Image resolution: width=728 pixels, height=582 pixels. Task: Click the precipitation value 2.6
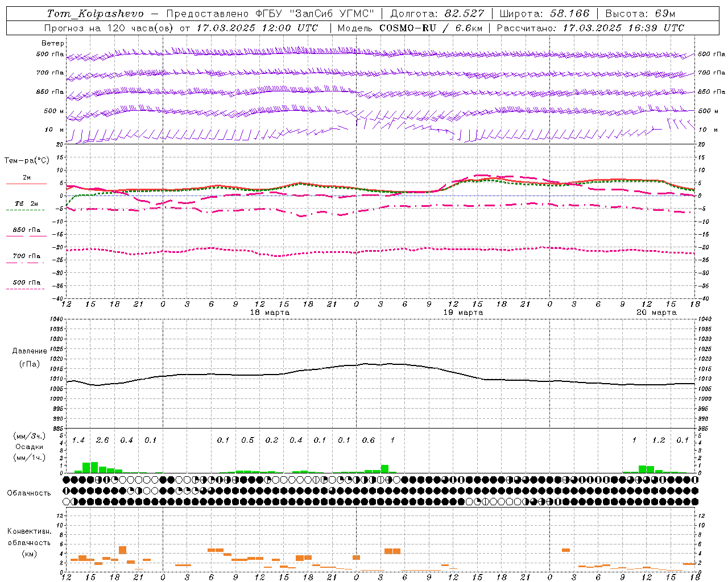click(x=102, y=440)
